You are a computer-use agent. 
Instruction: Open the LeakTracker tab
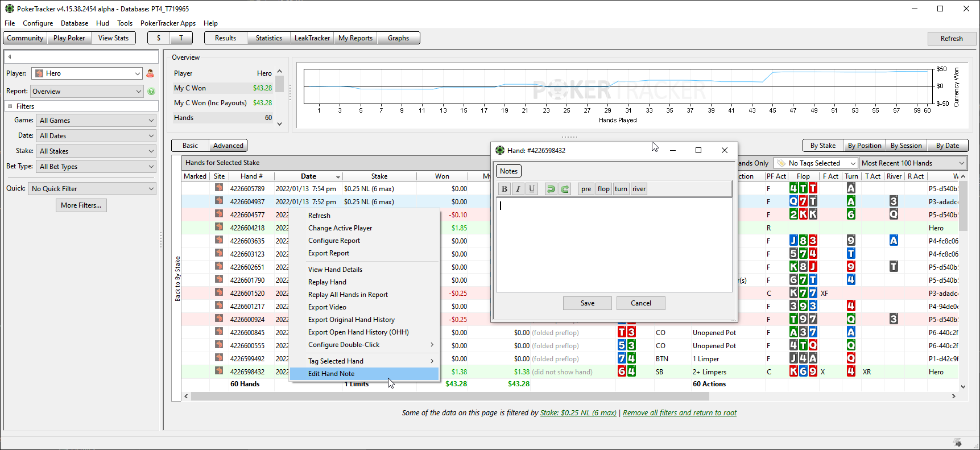pos(312,38)
